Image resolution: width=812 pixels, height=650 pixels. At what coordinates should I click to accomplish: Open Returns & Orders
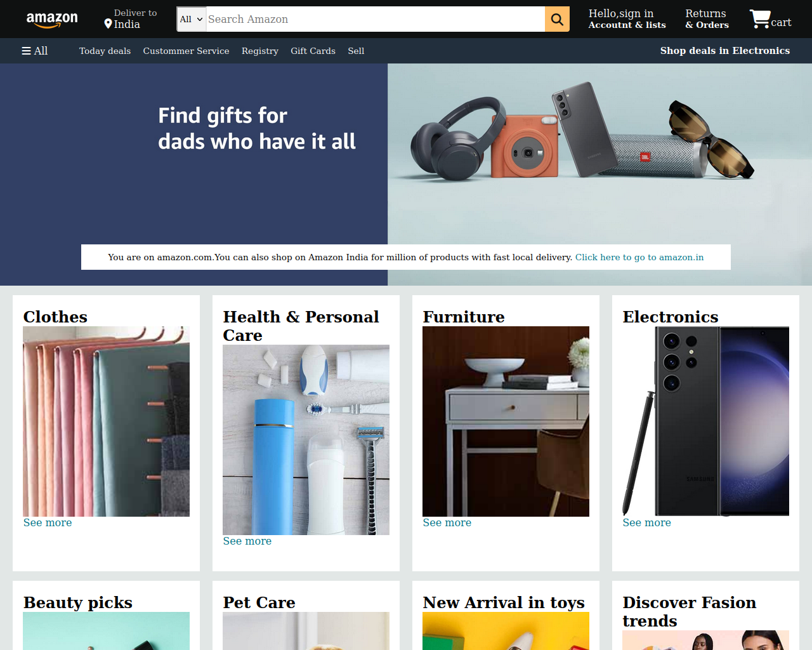click(x=707, y=19)
